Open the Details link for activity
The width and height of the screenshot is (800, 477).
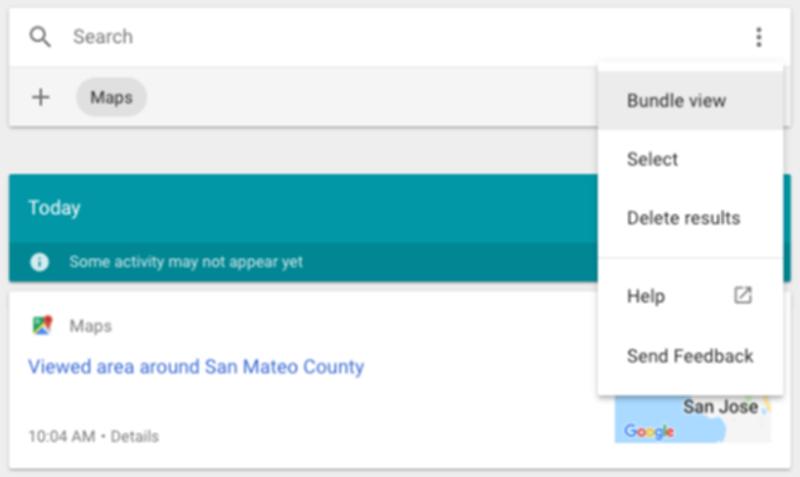135,437
